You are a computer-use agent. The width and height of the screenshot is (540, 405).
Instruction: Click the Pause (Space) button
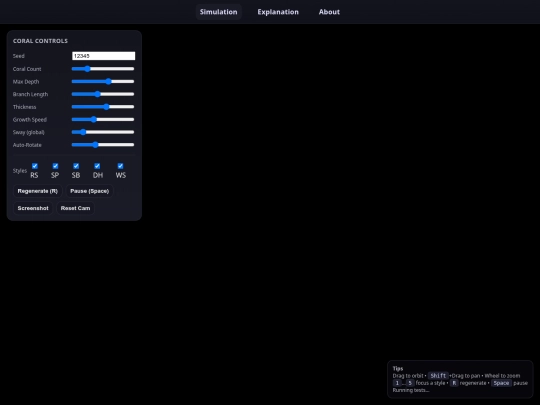pyautogui.click(x=90, y=191)
